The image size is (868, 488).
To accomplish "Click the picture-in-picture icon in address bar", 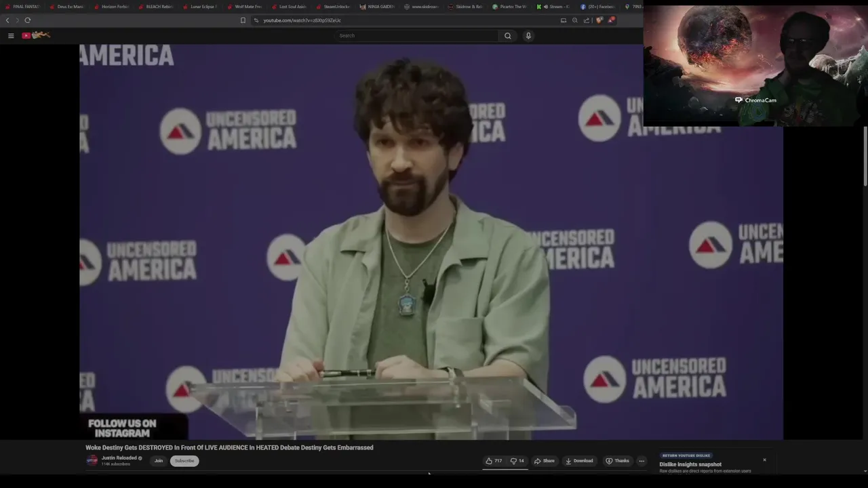I will pos(564,20).
